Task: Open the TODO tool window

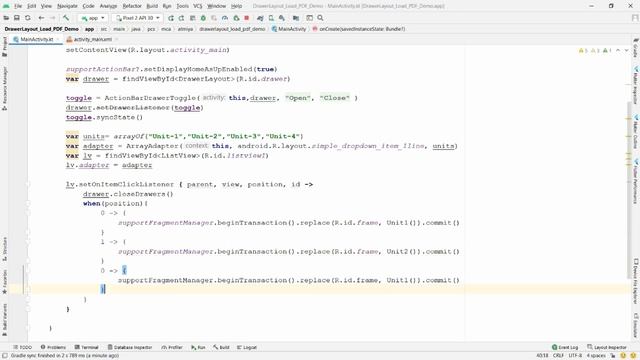Action: coord(22,347)
